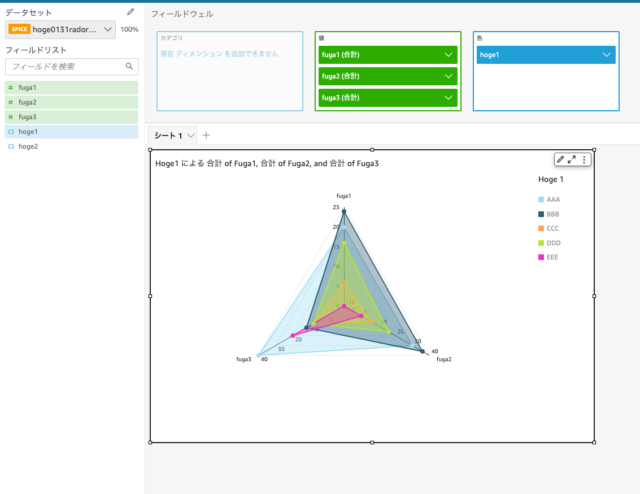Click the chart title text
The image size is (640, 494).
pos(267,164)
